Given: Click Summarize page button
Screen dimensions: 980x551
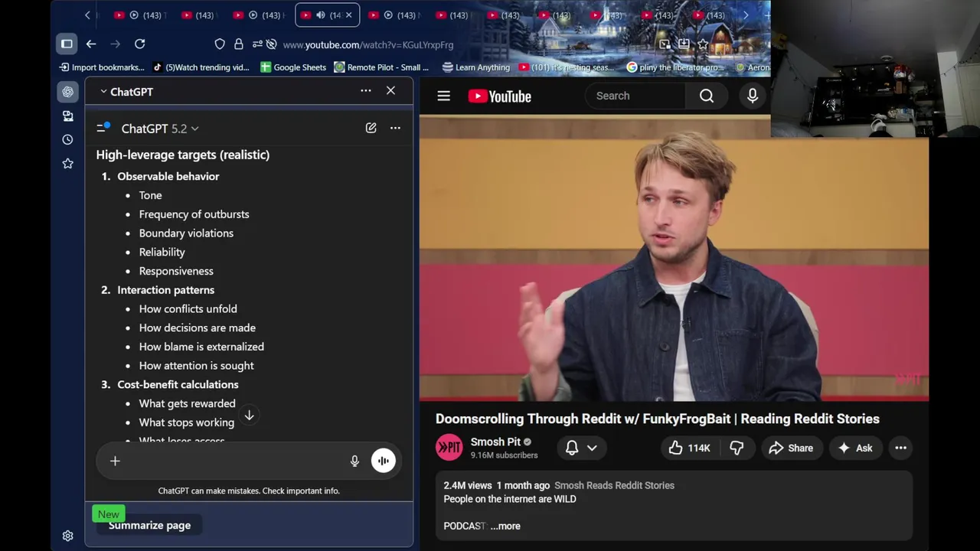Looking at the screenshot, I should [x=149, y=525].
